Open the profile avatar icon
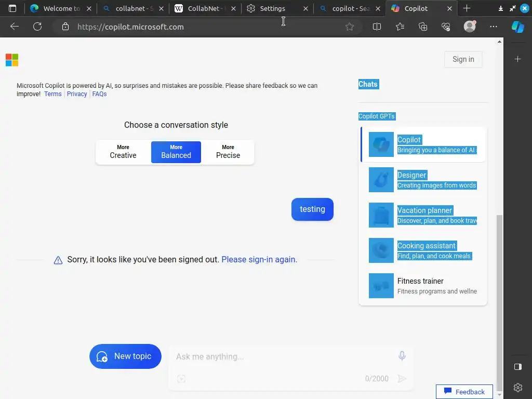The width and height of the screenshot is (532, 399). point(470,26)
